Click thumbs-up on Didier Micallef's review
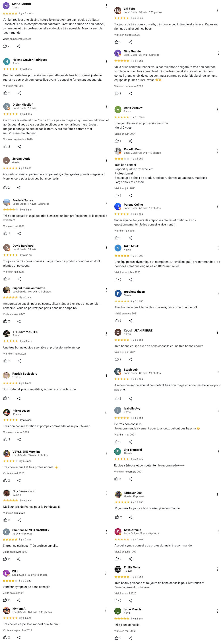The image size is (223, 644). pos(5,146)
